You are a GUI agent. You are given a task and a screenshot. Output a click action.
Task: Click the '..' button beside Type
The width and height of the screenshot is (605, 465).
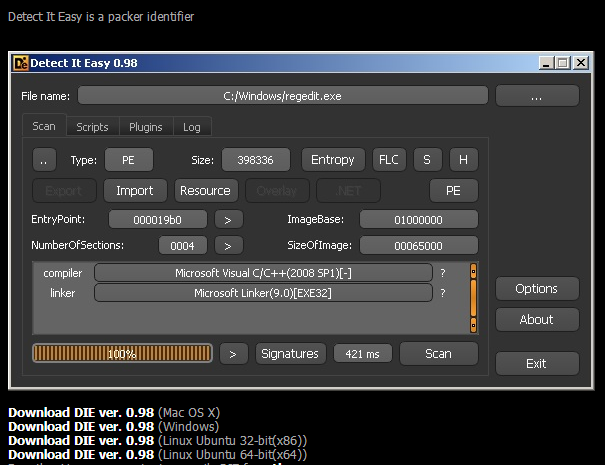coord(44,160)
